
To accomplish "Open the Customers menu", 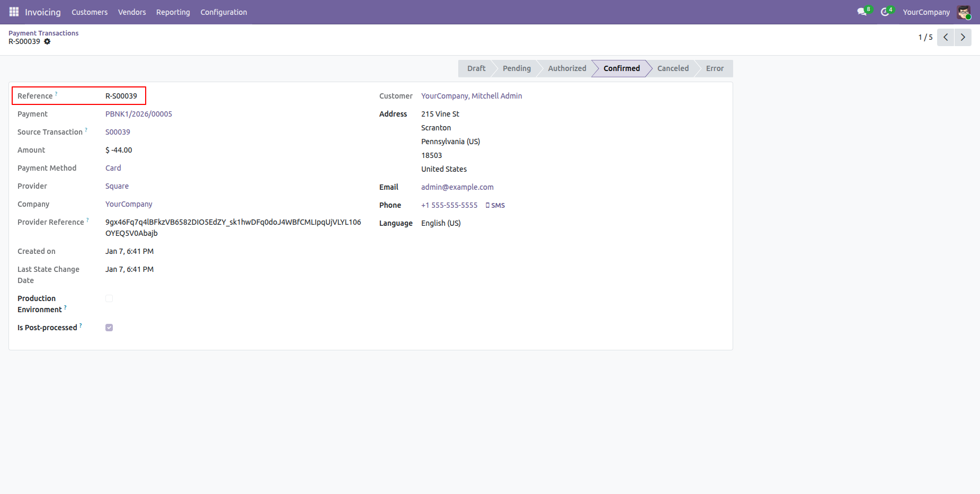I will point(90,12).
